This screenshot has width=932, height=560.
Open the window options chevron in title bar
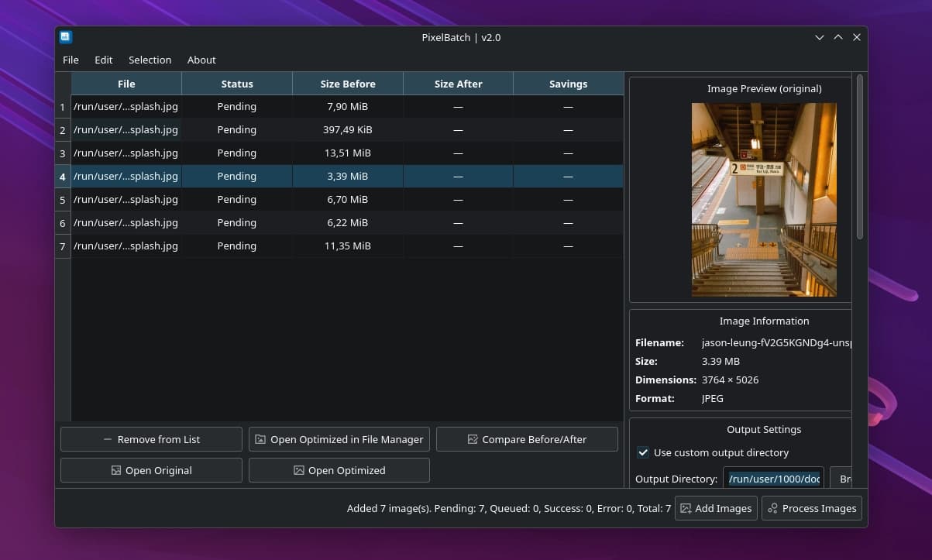pos(819,36)
